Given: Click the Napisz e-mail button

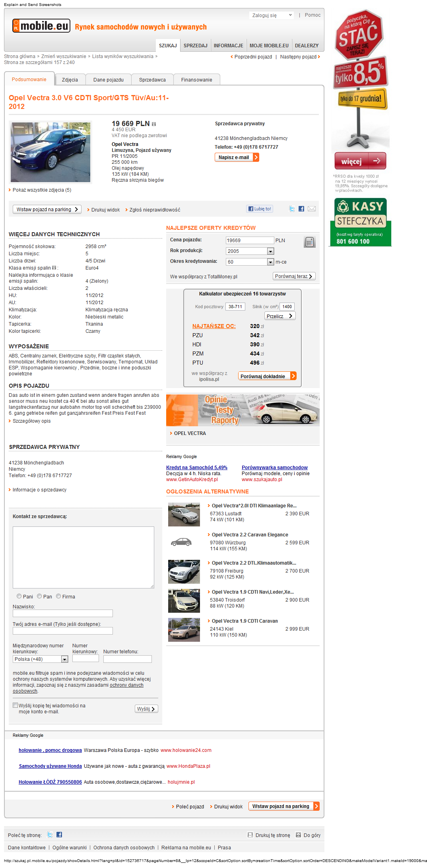Looking at the screenshot, I should click(237, 157).
